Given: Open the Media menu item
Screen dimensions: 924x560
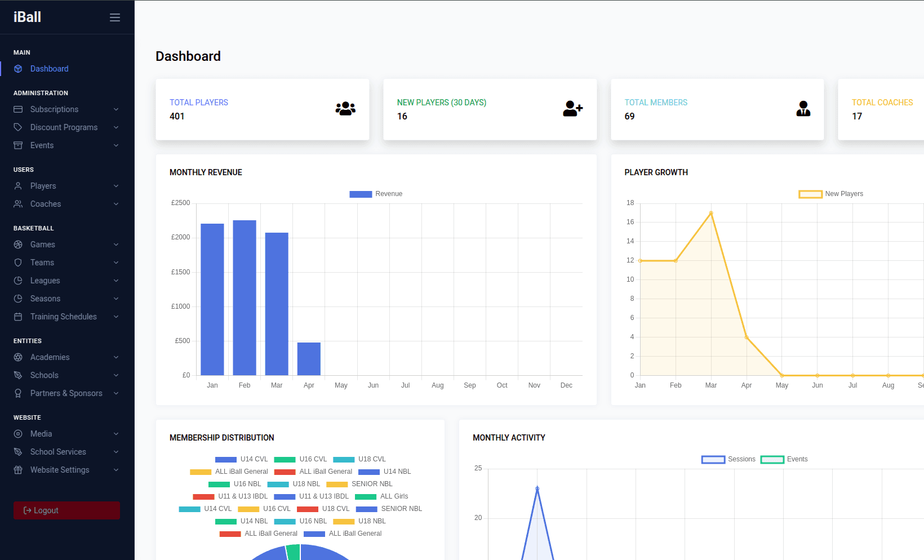Looking at the screenshot, I should pyautogui.click(x=67, y=434).
